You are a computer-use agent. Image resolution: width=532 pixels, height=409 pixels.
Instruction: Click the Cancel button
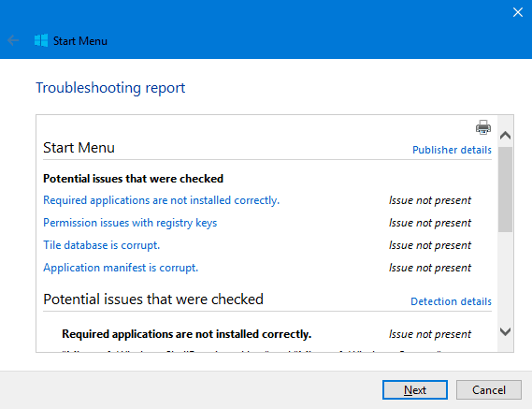[489, 390]
